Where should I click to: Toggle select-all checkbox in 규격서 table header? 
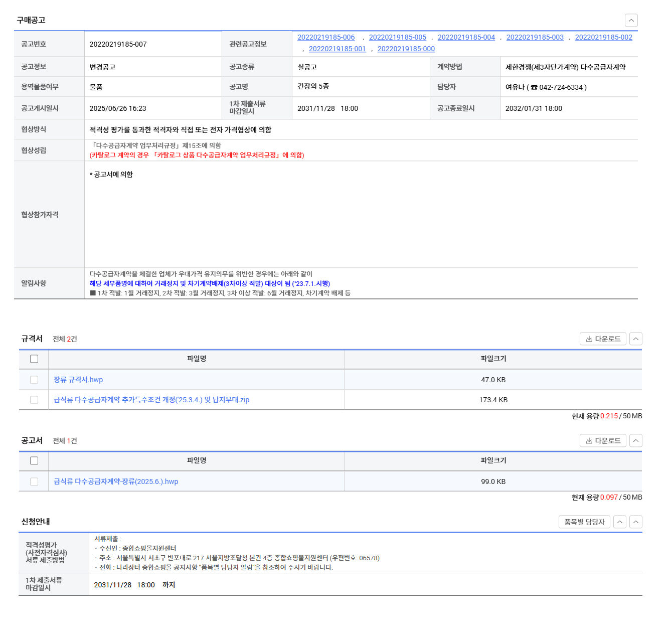[x=34, y=359]
